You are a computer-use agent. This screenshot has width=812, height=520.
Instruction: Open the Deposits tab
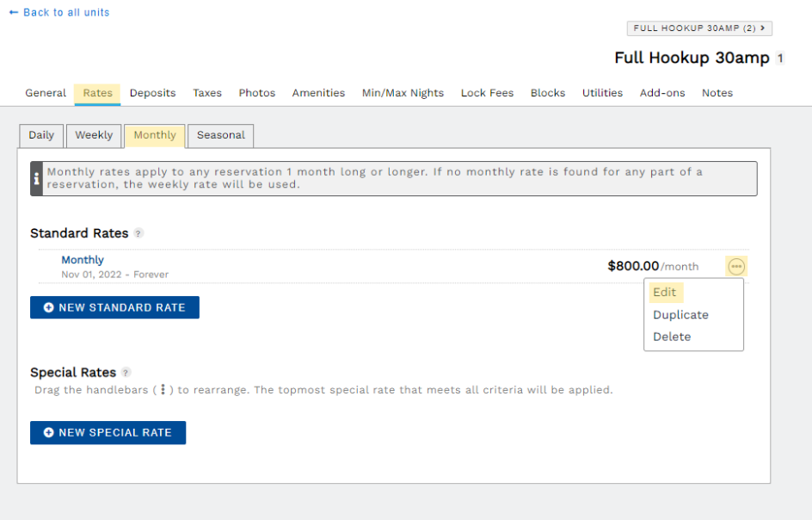pos(152,93)
